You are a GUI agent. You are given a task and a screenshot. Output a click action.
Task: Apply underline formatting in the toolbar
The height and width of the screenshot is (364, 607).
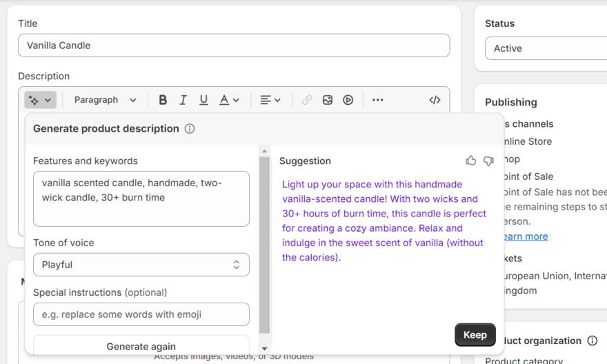pyautogui.click(x=203, y=100)
